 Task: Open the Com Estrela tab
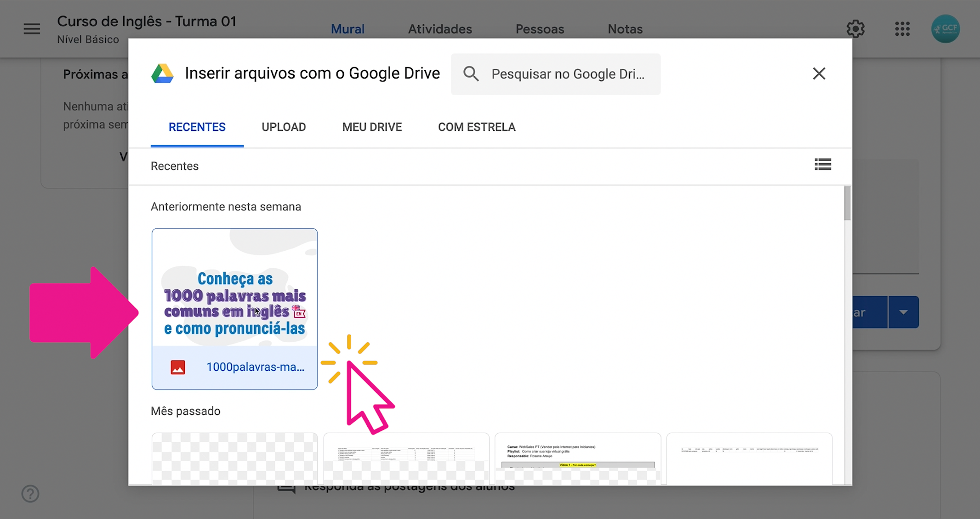tap(477, 127)
